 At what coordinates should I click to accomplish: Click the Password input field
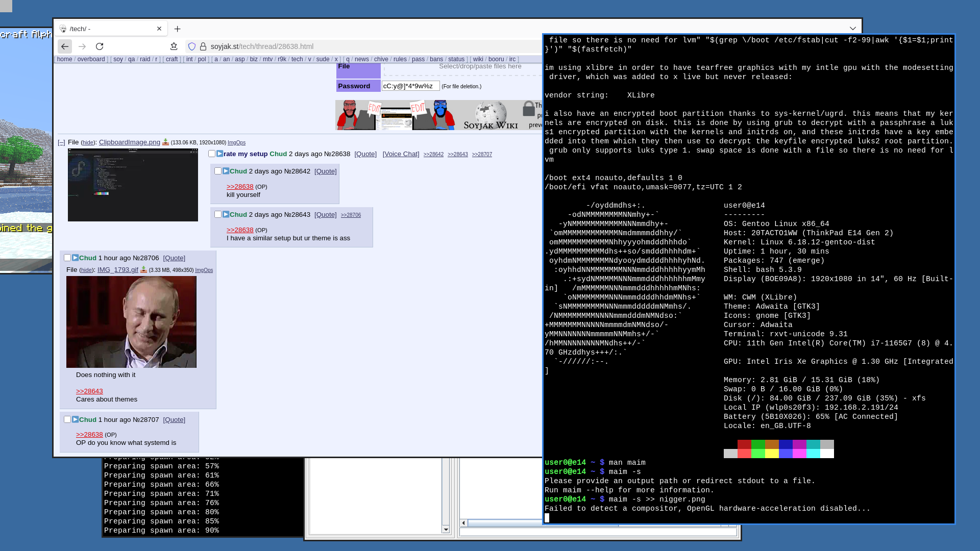pos(410,86)
